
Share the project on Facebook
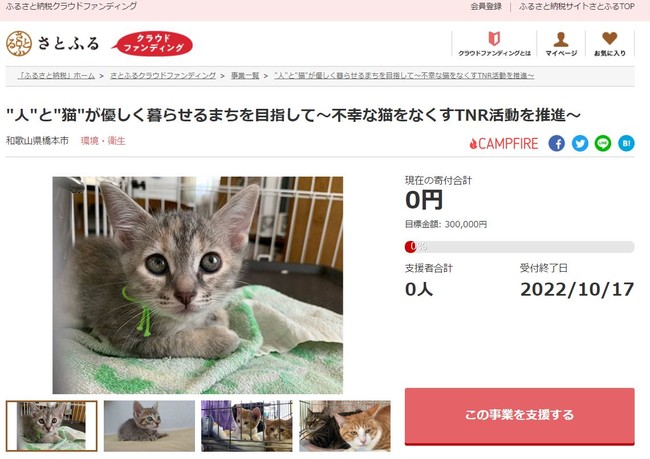(x=557, y=143)
